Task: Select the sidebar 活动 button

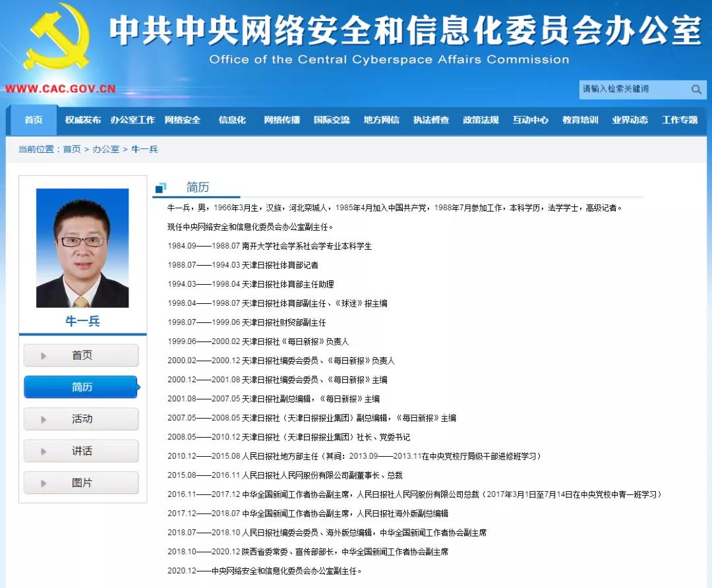Action: click(81, 419)
